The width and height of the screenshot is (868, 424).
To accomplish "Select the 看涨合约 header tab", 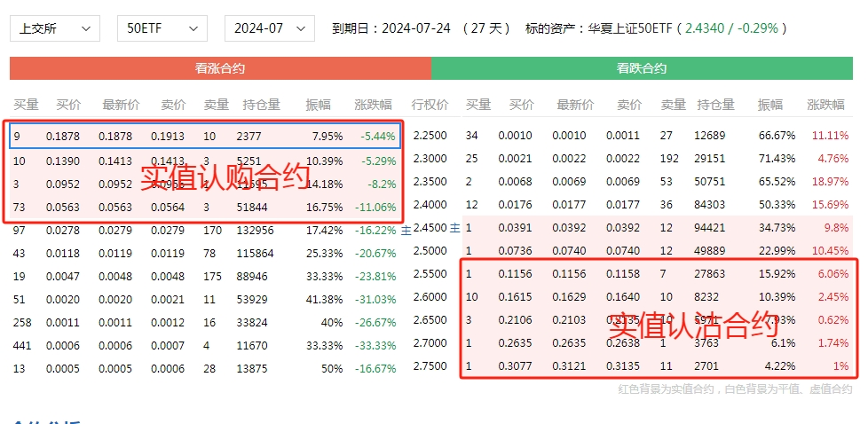I will pyautogui.click(x=220, y=68).
